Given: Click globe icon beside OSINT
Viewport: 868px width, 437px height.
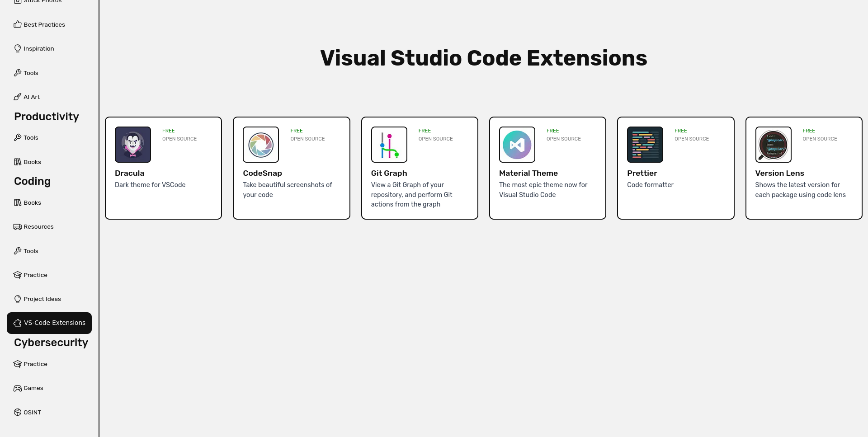Looking at the screenshot, I should coord(18,412).
